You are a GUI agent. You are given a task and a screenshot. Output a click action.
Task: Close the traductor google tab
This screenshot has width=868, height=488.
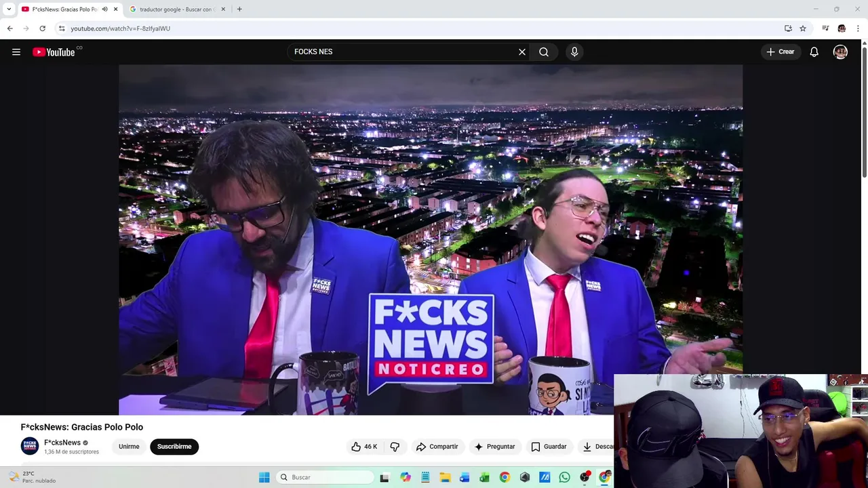pyautogui.click(x=222, y=9)
